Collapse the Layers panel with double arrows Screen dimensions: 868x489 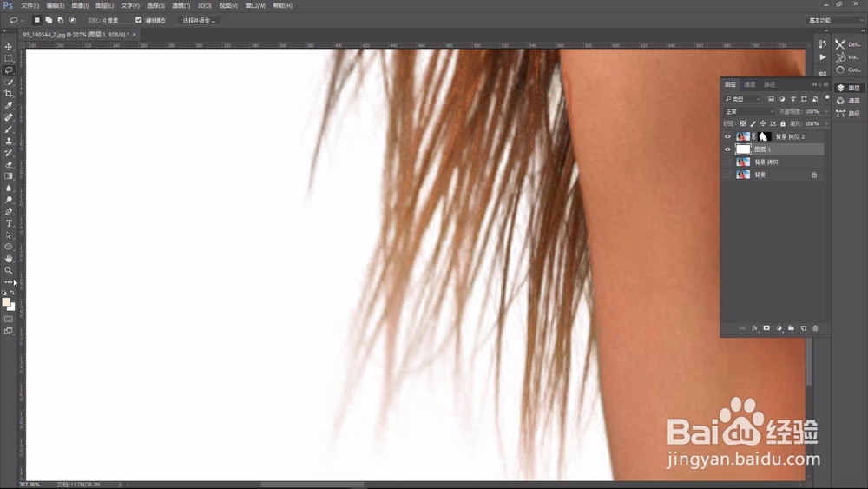pos(814,85)
